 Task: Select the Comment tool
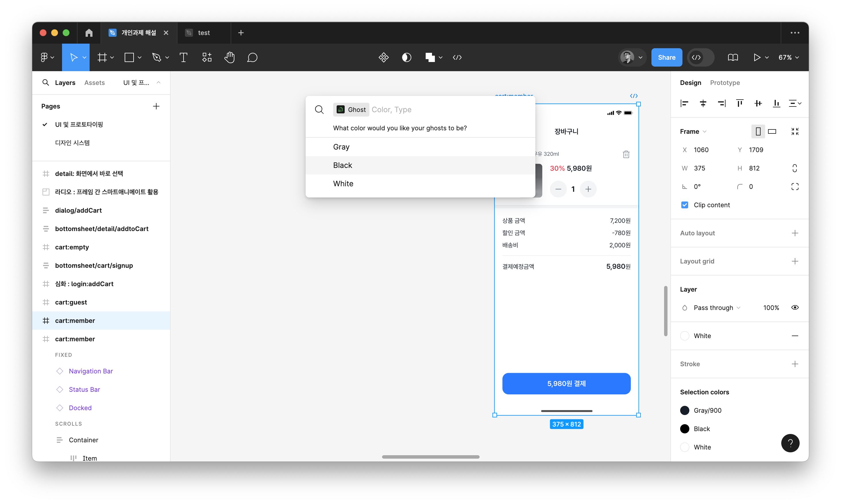point(252,57)
